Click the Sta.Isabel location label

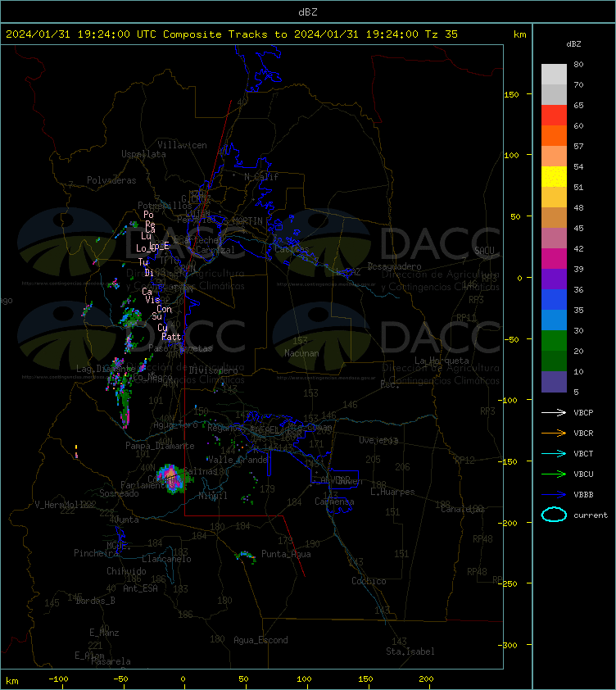click(x=410, y=651)
